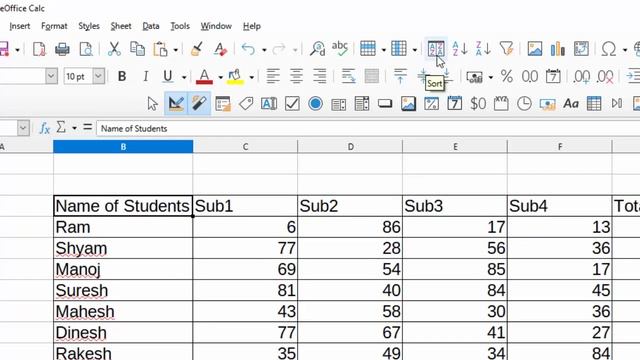The height and width of the screenshot is (360, 640).
Task: Open font color palette arrow
Action: click(x=220, y=77)
